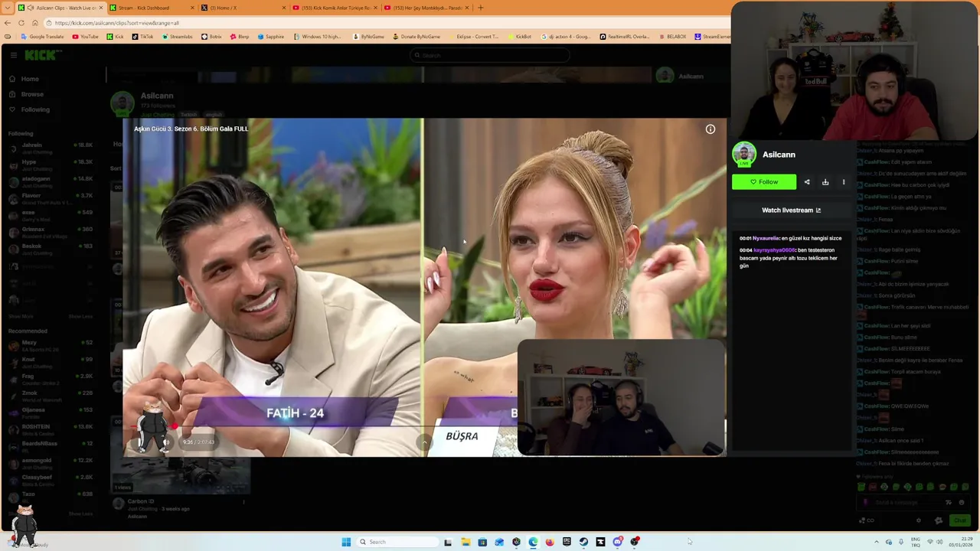Share the clip using the share icon
The height and width of the screenshot is (551, 980).
pos(807,182)
